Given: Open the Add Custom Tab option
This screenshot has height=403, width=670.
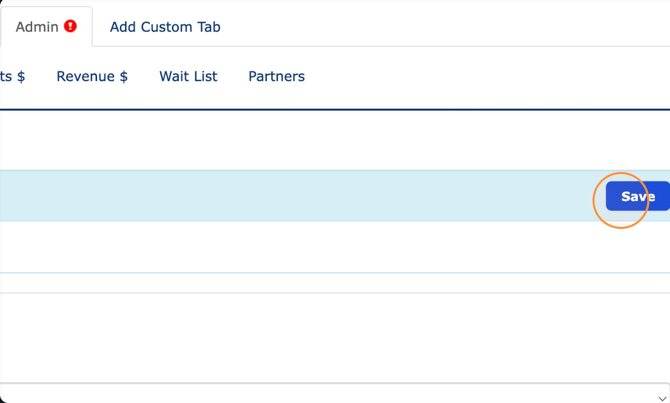Looking at the screenshot, I should click(165, 27).
